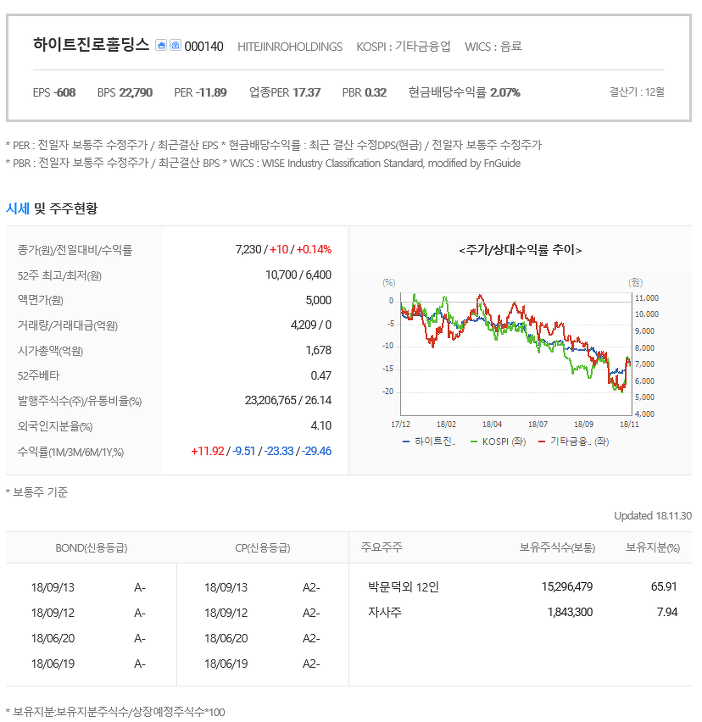This screenshot has height=722, width=702.
Task: Select the 52주베타 value 0.47
Action: point(321,375)
